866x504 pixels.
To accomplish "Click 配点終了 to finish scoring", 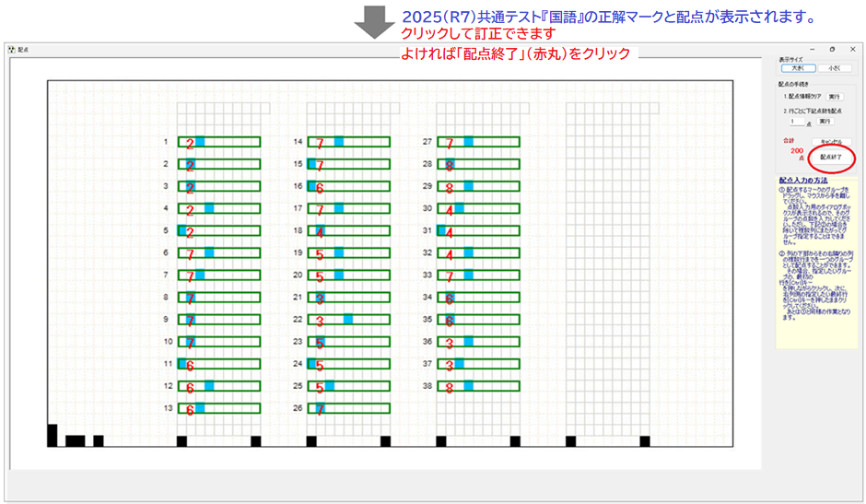I will coord(831,158).
